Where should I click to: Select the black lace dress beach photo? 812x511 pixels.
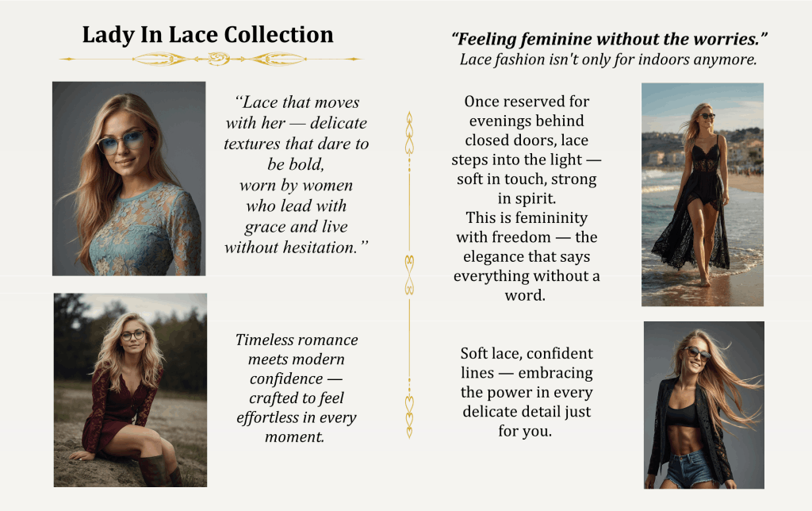pos(702,194)
